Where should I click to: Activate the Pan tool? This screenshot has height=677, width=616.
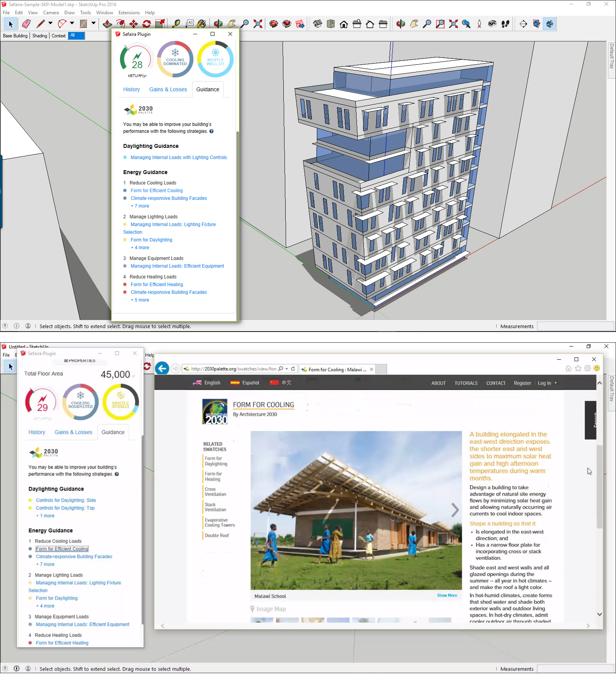(x=230, y=24)
